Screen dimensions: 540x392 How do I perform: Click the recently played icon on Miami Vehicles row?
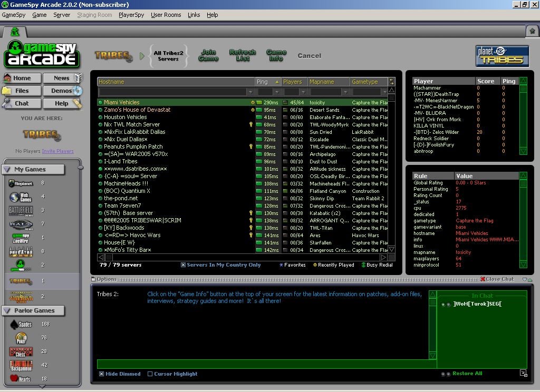[253, 103]
